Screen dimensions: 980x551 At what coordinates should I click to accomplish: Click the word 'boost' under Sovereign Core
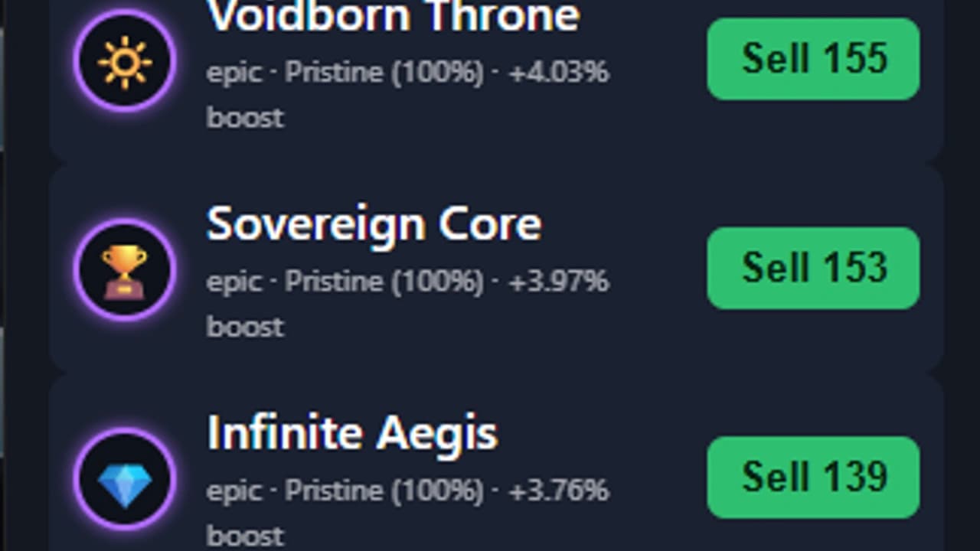click(245, 326)
